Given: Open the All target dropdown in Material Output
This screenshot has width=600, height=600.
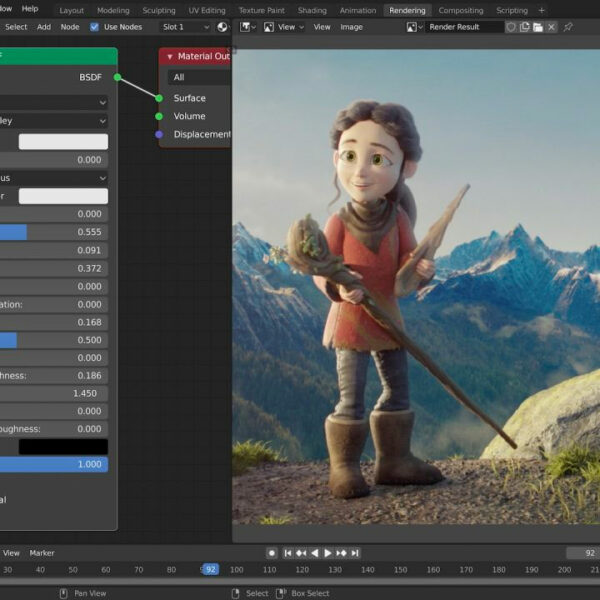Looking at the screenshot, I should pyautogui.click(x=198, y=77).
